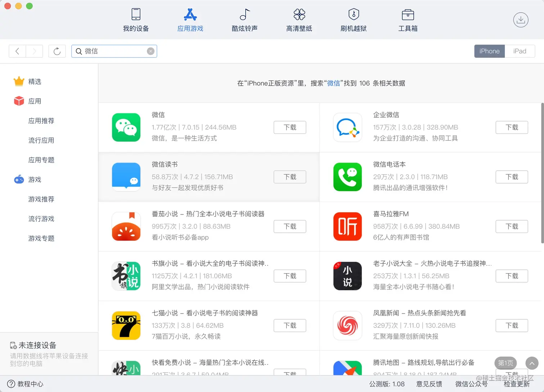The height and width of the screenshot is (392, 544).
Task: Open the 腾讯地图 app title
Action: click(423, 362)
